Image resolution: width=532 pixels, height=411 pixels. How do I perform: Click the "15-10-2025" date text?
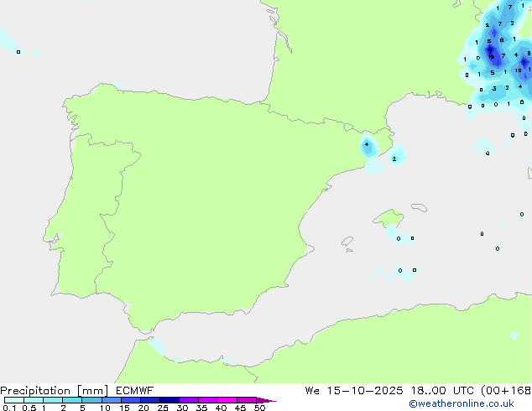(x=365, y=391)
